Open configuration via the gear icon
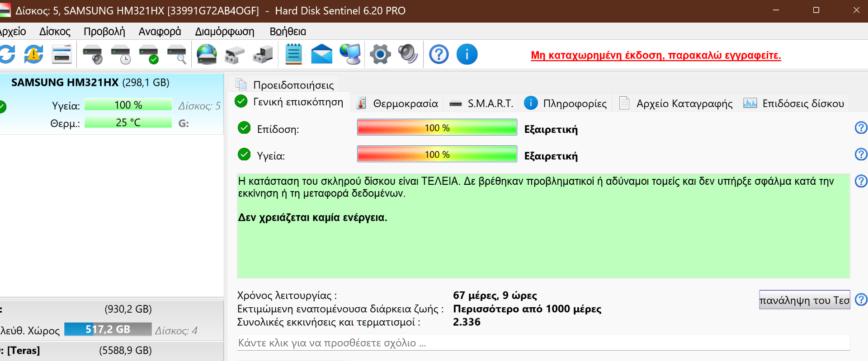The image size is (868, 361). coord(380,55)
